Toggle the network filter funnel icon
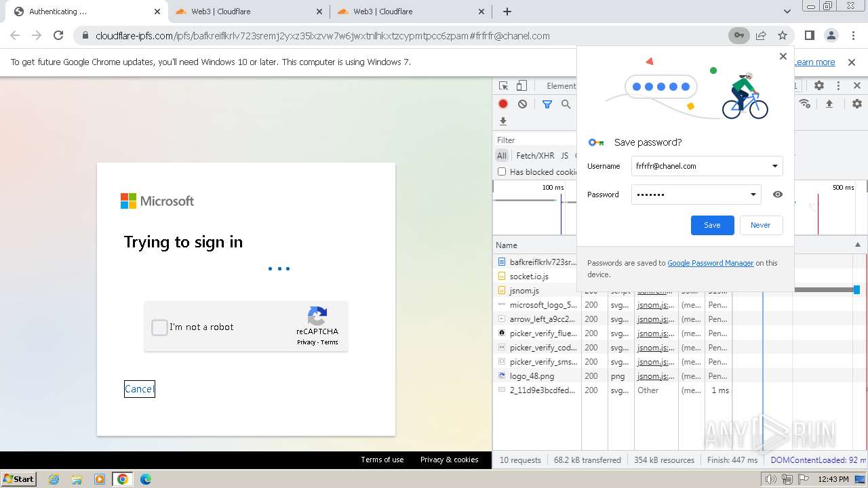The width and height of the screenshot is (868, 488). tap(547, 104)
